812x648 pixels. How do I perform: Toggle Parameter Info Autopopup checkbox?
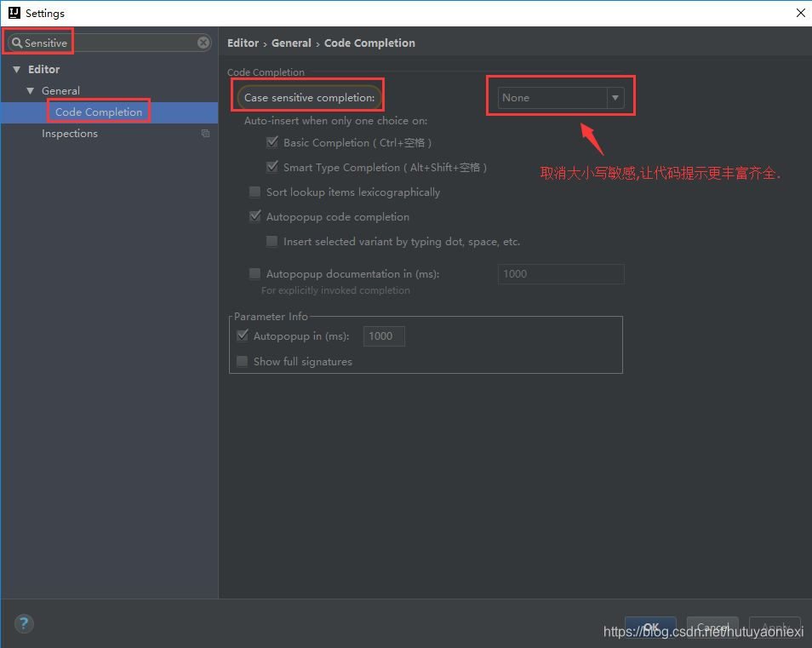243,335
